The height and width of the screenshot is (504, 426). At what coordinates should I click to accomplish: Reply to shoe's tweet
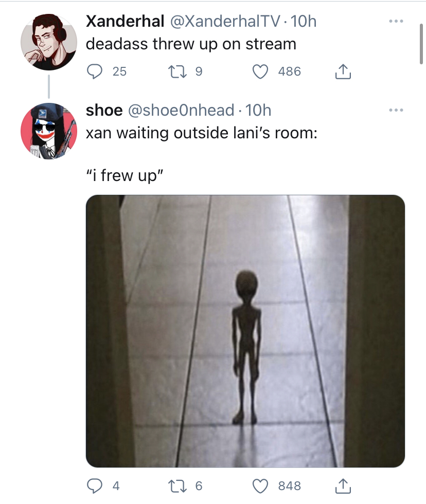[x=95, y=485]
